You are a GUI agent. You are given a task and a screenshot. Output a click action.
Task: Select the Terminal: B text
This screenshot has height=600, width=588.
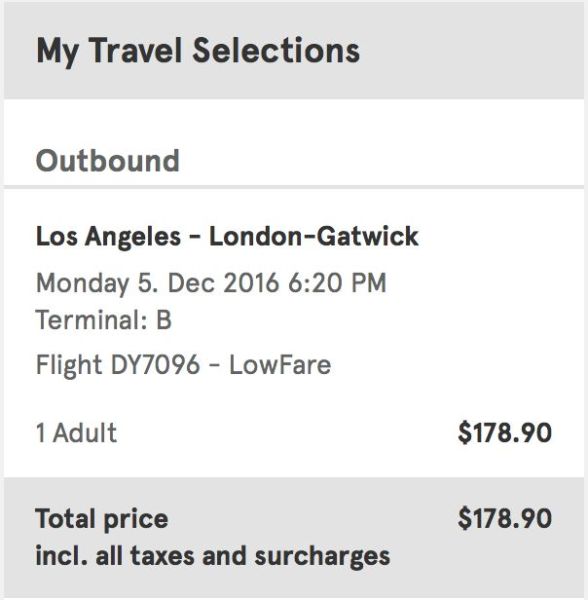(x=104, y=320)
